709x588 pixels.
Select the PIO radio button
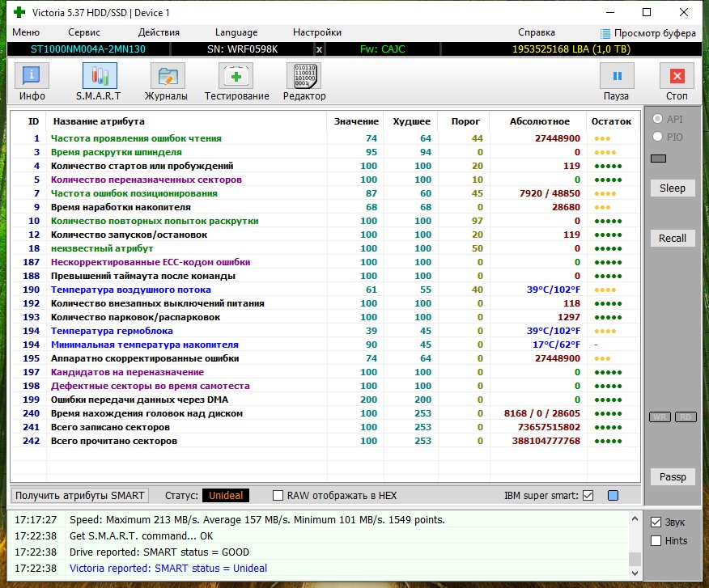point(658,137)
